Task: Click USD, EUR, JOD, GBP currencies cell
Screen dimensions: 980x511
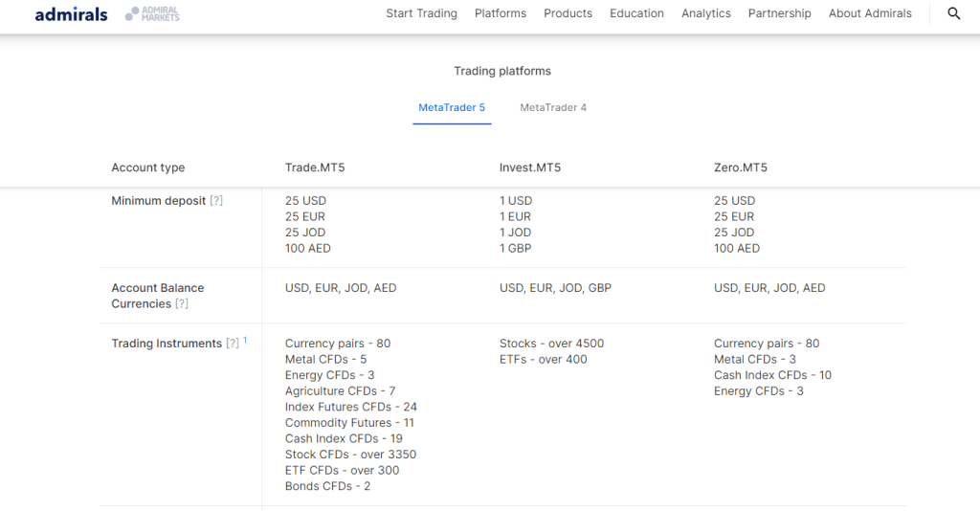Action: (x=556, y=288)
